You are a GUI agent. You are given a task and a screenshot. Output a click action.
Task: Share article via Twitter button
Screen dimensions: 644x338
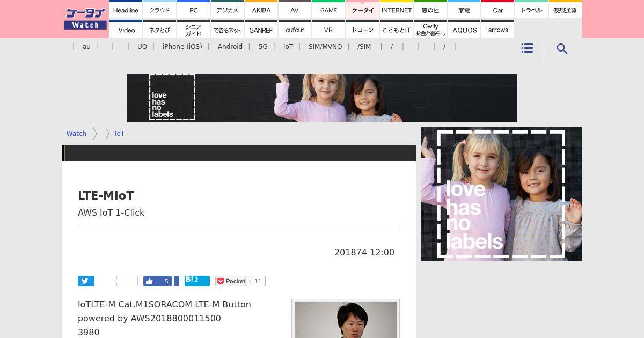(x=86, y=281)
